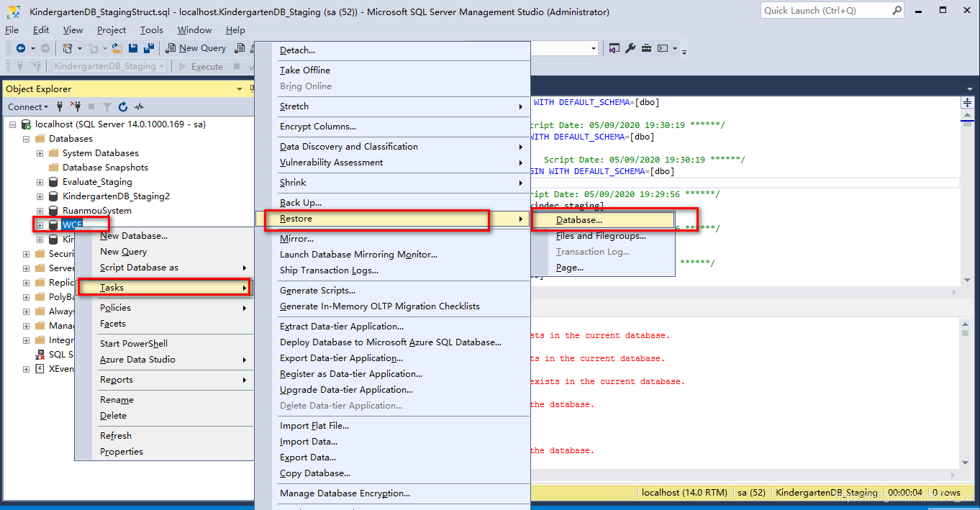
Task: Collapse the Databases folder node
Action: pyautogui.click(x=27, y=138)
